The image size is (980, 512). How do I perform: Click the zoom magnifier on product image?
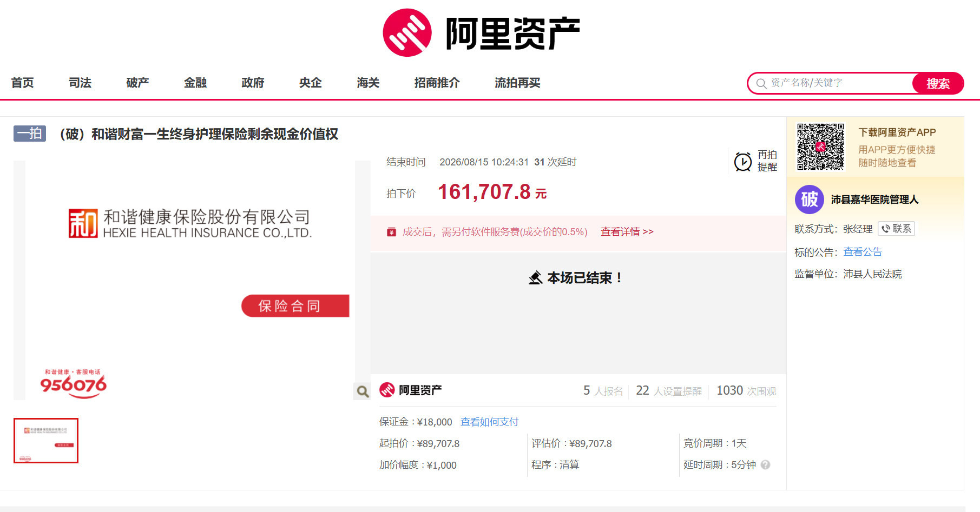(363, 391)
